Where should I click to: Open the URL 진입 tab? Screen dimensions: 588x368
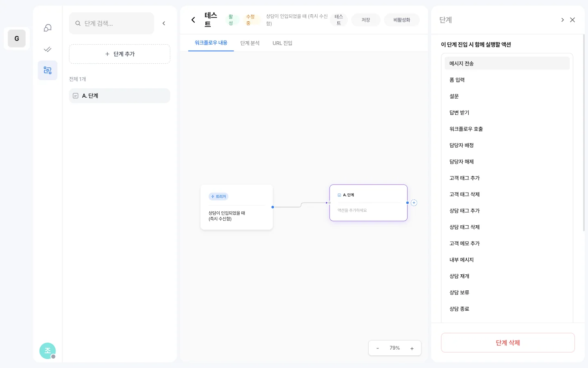click(x=283, y=43)
